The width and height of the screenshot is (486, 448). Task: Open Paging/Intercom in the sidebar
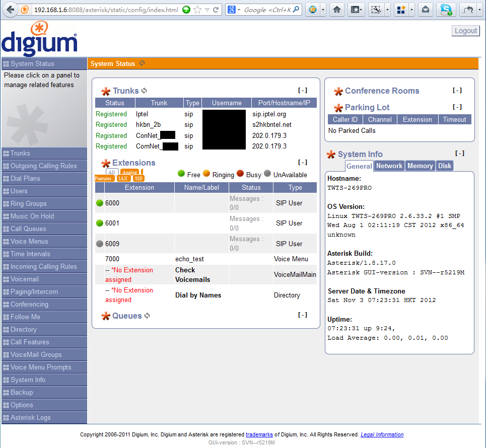44,292
